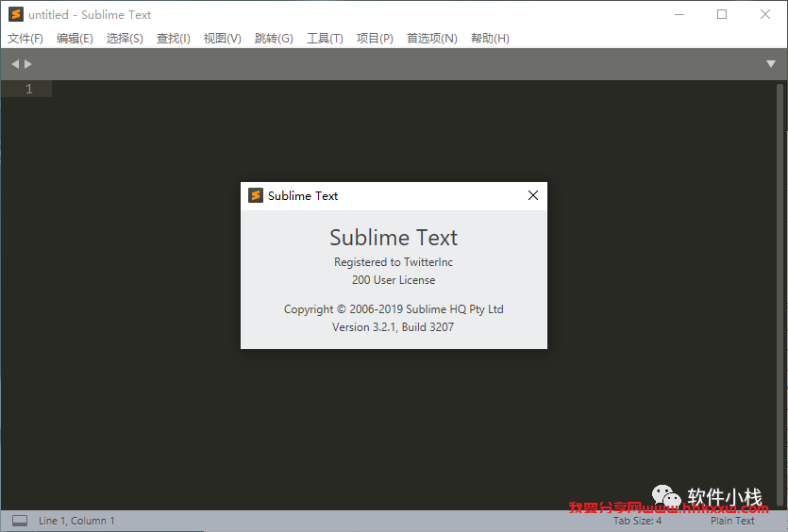Image resolution: width=788 pixels, height=532 pixels.
Task: Click the vertical scrollbar of the editor
Action: coord(780,294)
